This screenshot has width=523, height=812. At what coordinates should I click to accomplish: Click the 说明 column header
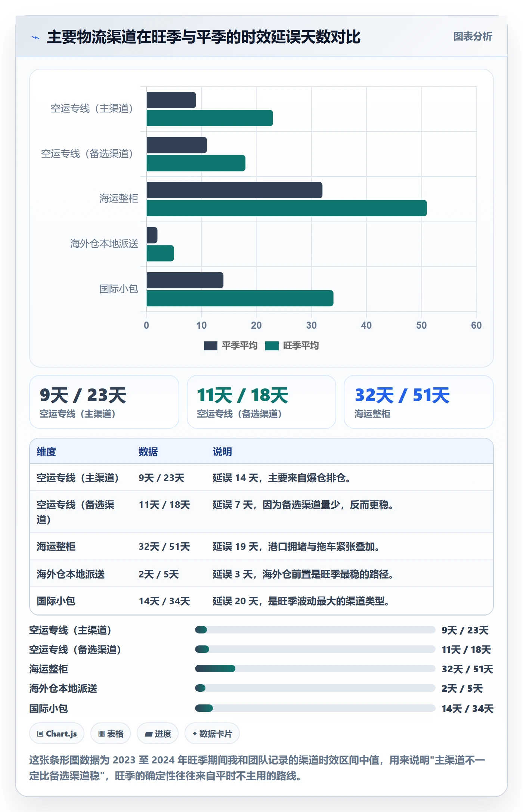222,452
